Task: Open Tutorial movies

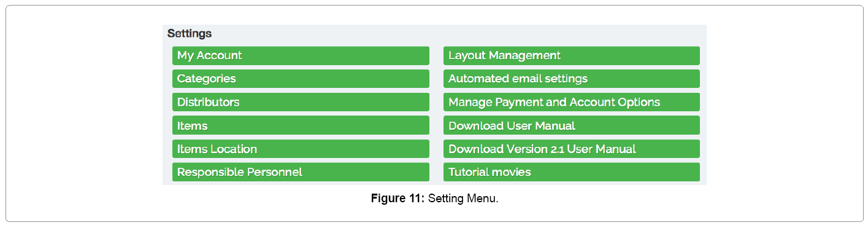Action: [x=572, y=172]
